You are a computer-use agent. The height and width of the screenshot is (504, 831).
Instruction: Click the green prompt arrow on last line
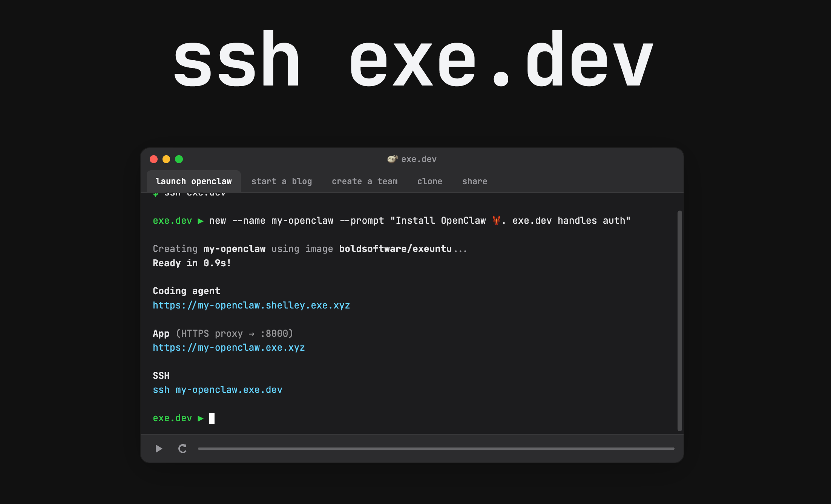(x=201, y=418)
